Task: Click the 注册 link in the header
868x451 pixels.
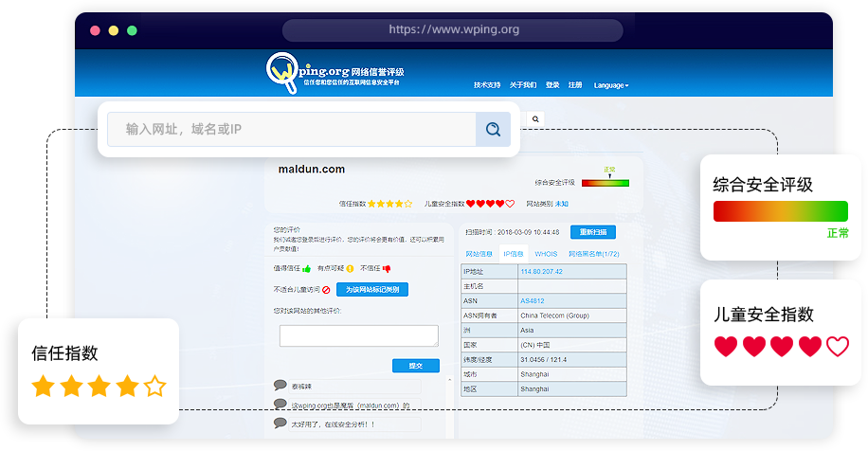Action: (575, 85)
